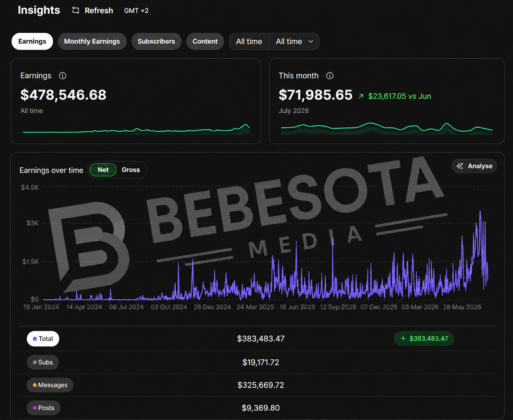
Task: Click the Subs amount $19,171.72
Action: pos(261,362)
